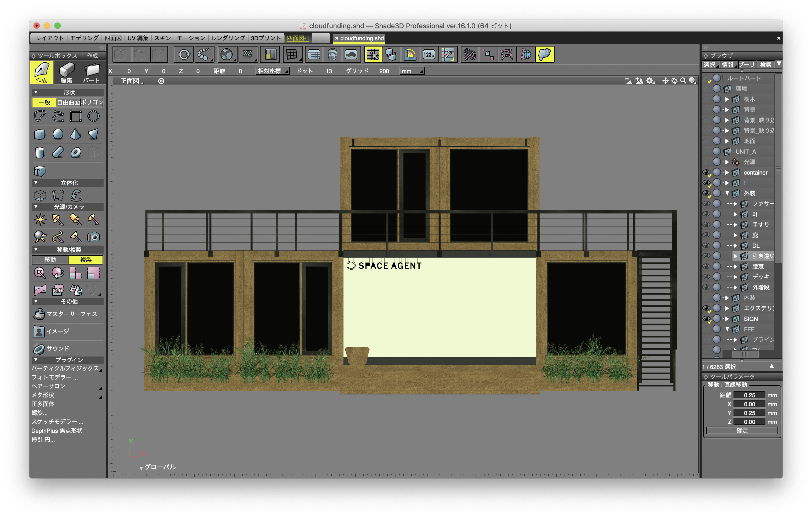Toggle visibility of the SIGN part
Screen dimensions: 812x517
tap(706, 319)
